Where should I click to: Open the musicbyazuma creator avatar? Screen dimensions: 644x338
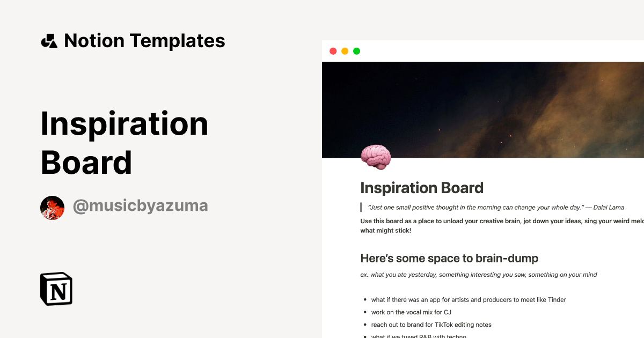tap(52, 208)
